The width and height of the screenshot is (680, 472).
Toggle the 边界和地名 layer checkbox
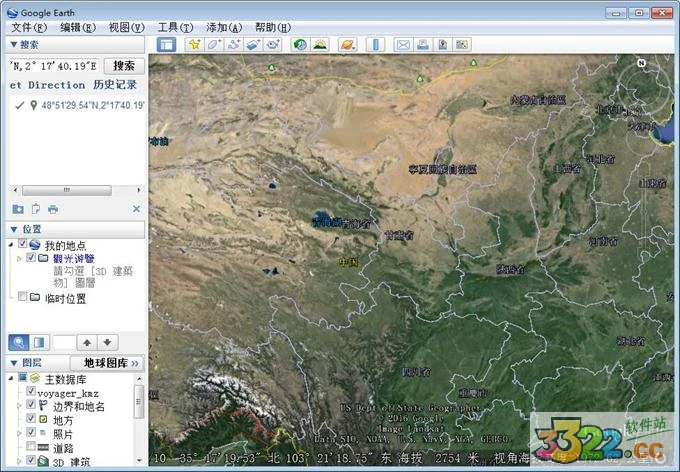[x=31, y=404]
